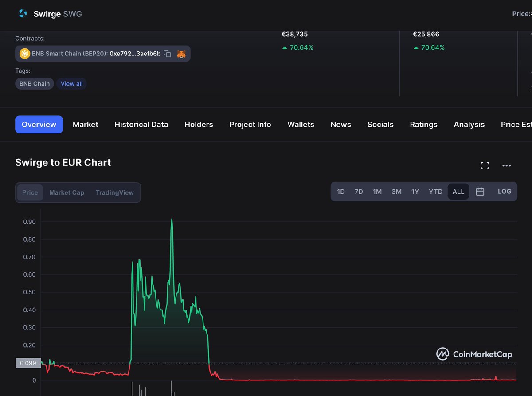The image size is (532, 396).
Task: Click the €25,866 value
Action: point(426,34)
